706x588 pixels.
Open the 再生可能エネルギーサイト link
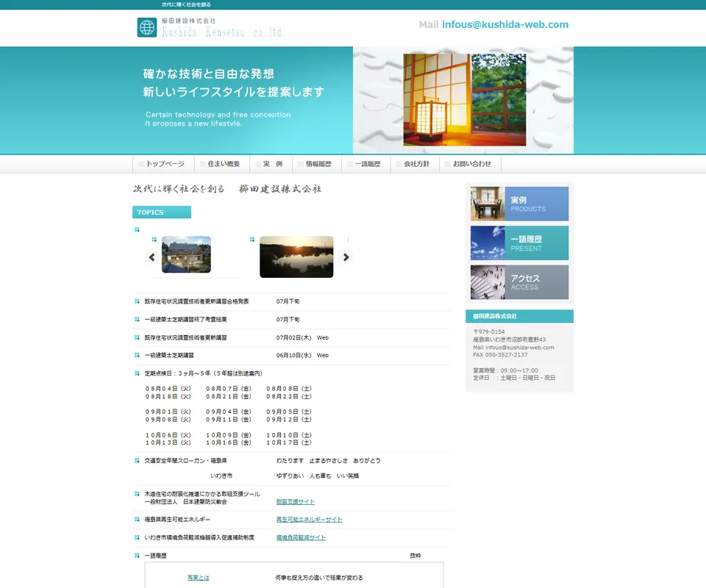310,519
